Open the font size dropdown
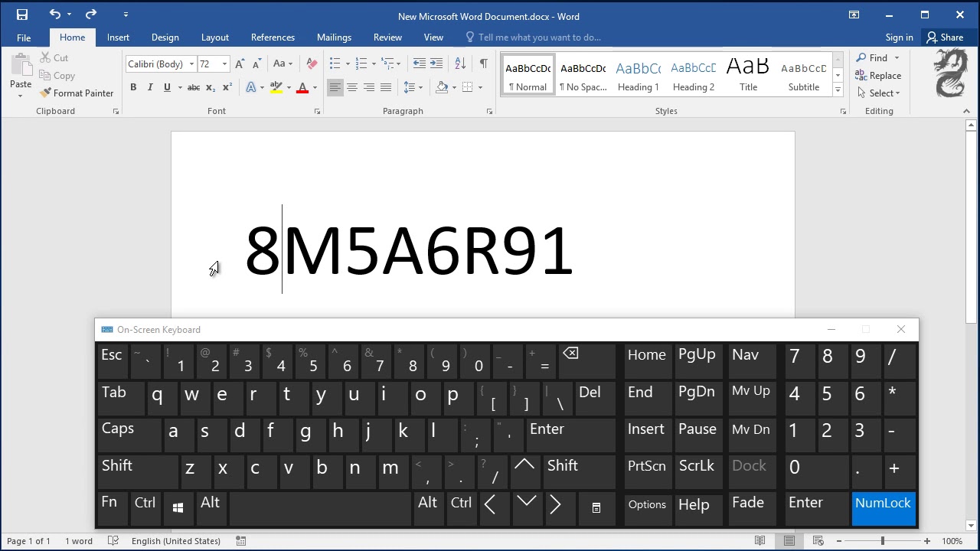 click(x=224, y=64)
